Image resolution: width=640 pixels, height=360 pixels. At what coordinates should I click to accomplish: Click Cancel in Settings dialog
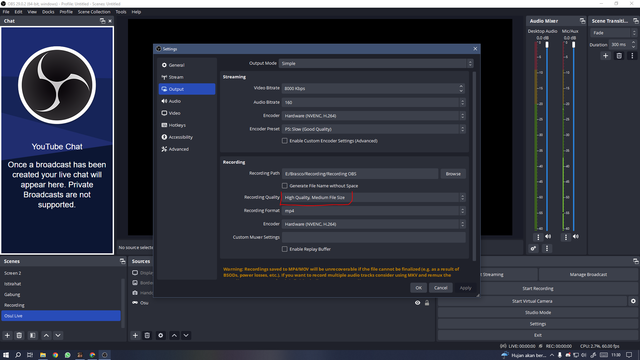(x=440, y=288)
